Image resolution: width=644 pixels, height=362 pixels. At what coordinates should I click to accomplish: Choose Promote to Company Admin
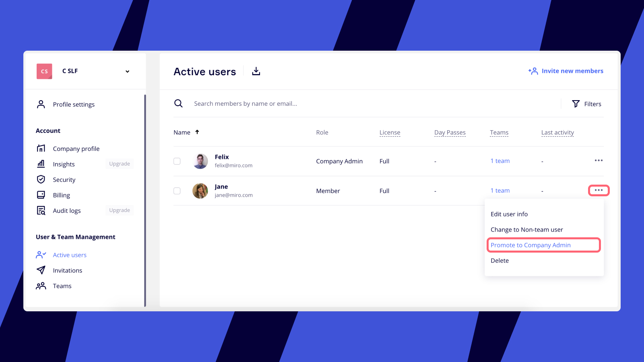click(530, 245)
